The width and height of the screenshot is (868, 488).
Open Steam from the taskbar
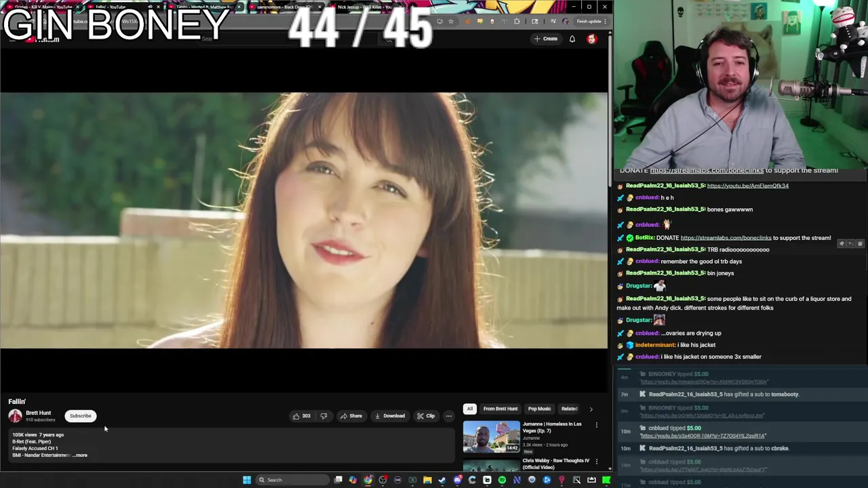[442, 480]
